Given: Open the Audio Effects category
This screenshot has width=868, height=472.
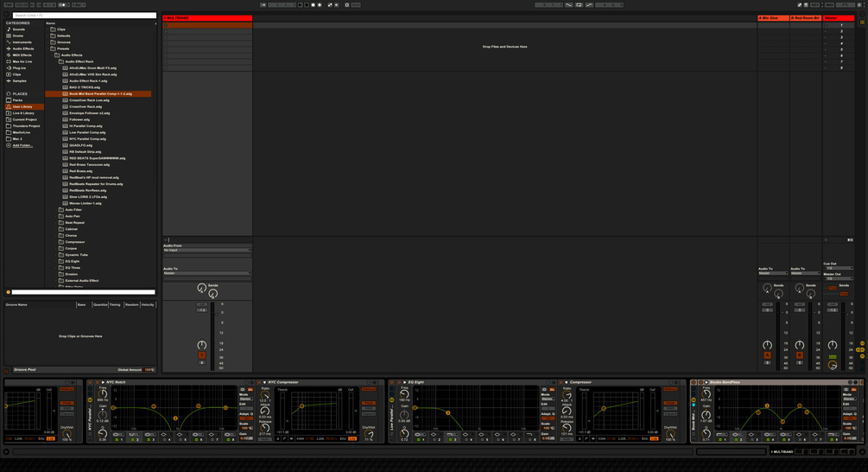Looking at the screenshot, I should point(22,48).
